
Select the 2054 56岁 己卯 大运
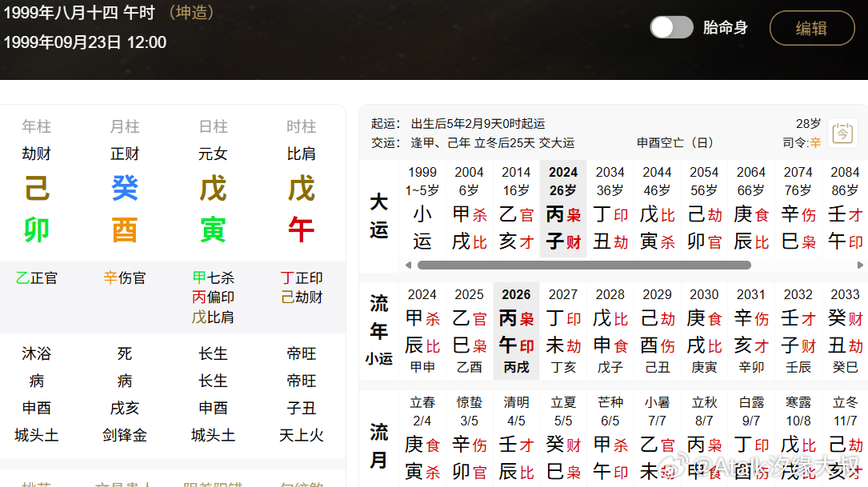click(704, 209)
